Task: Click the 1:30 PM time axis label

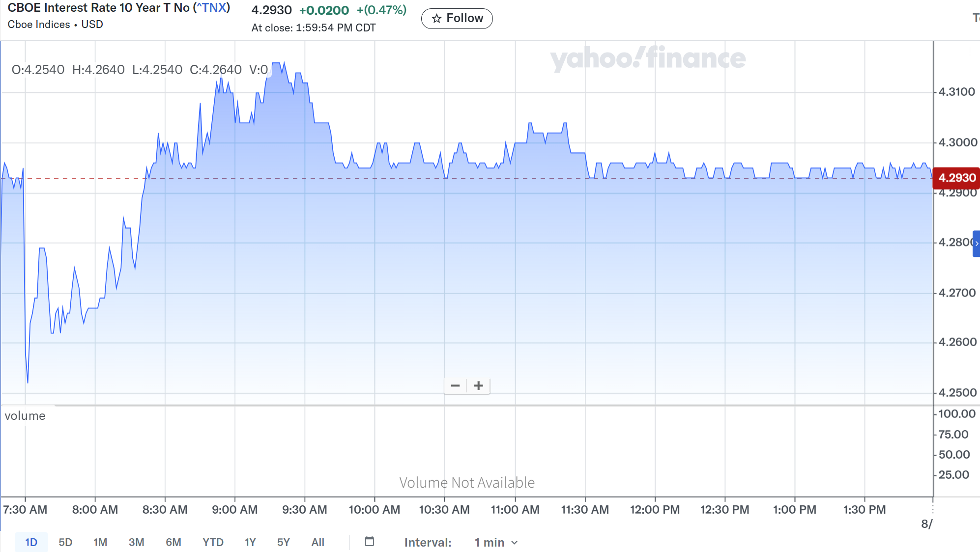Action: (865, 510)
